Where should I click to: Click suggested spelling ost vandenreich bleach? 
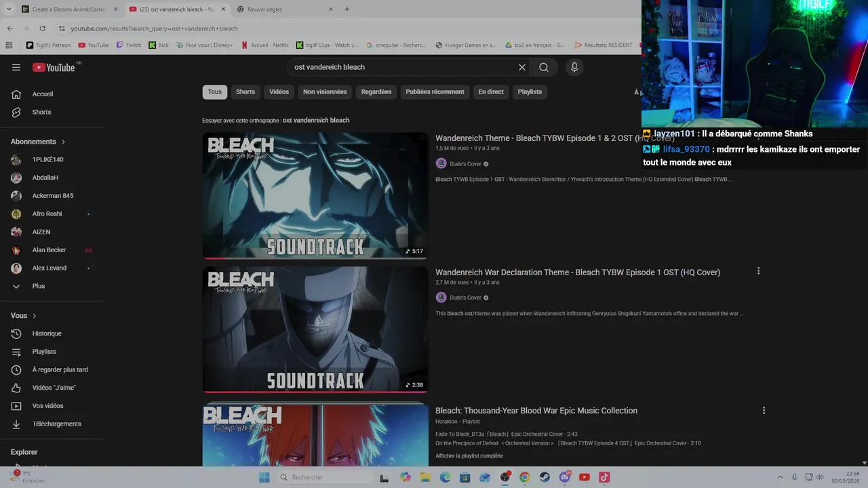pos(316,120)
